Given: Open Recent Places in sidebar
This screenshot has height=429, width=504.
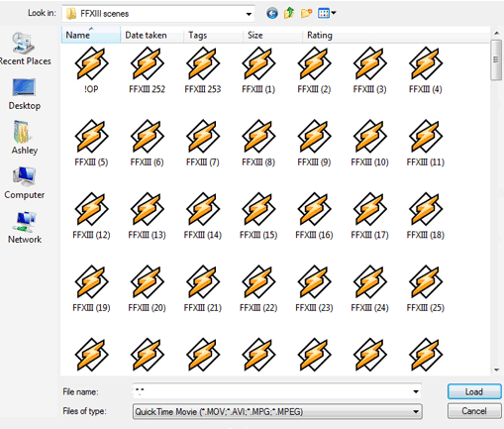Looking at the screenshot, I should 25,49.
